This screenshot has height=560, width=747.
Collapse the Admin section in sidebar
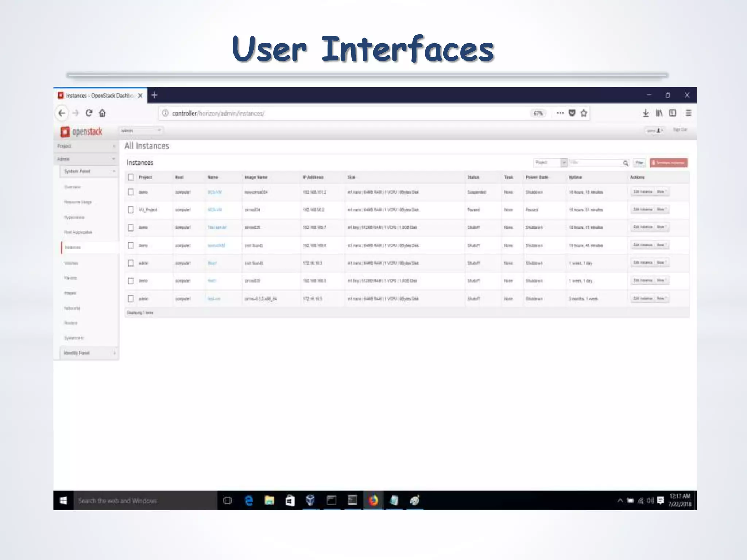(86, 159)
